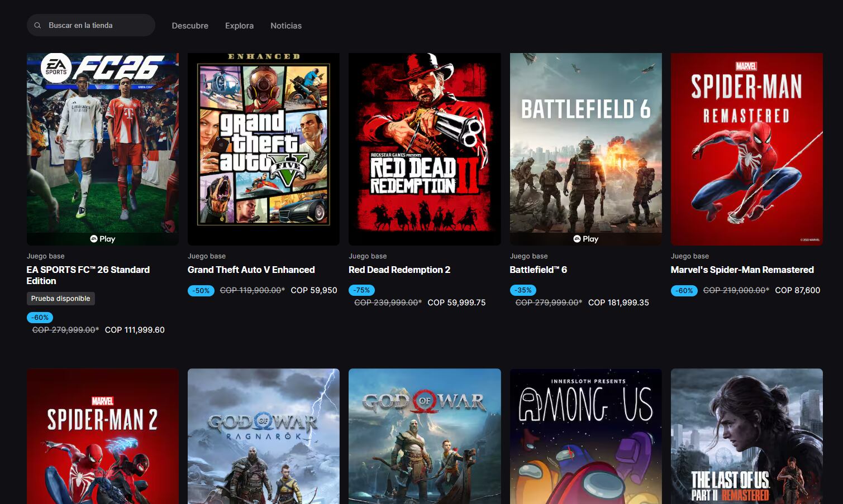Screen dimensions: 843x504
Task: Open the God of War Ragnarök thumbnail
Action: (x=263, y=436)
